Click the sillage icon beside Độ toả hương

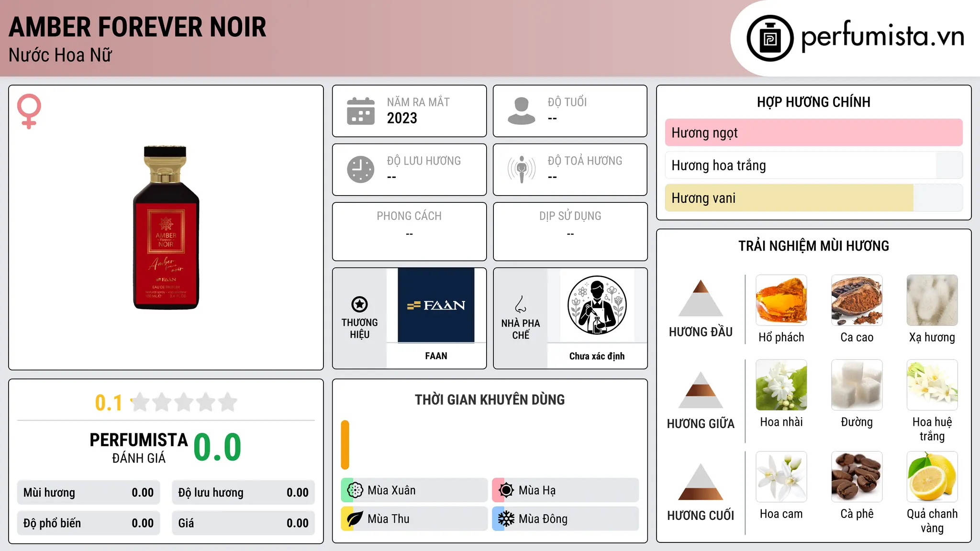521,169
